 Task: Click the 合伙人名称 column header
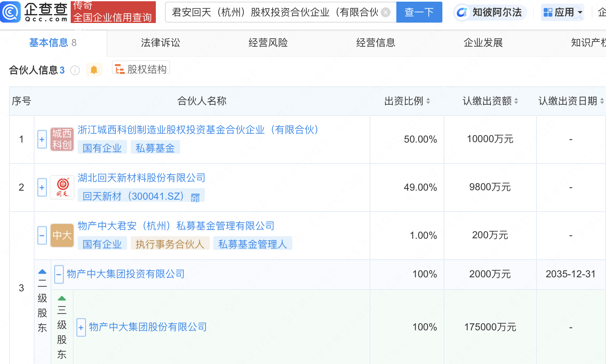pos(202,101)
